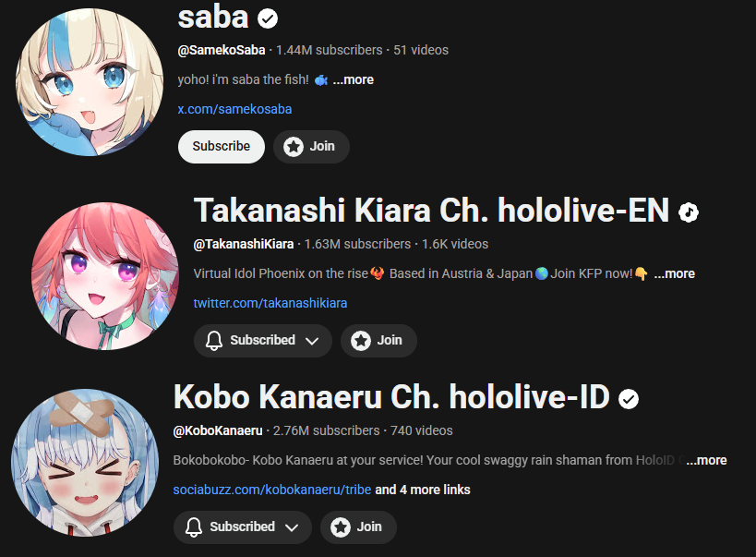756x557 pixels.
Task: Open Takanashi Kiara's Subscribed notification dropdown
Action: [x=263, y=340]
